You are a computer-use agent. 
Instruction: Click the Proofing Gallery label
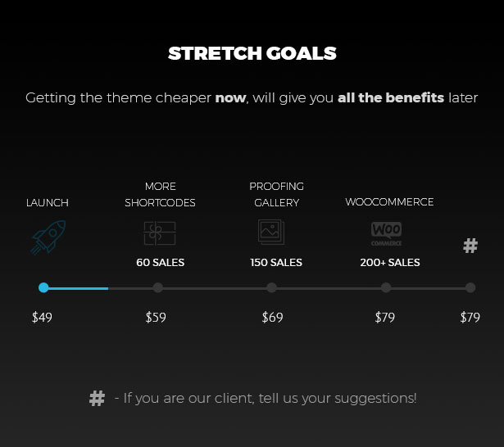point(276,195)
